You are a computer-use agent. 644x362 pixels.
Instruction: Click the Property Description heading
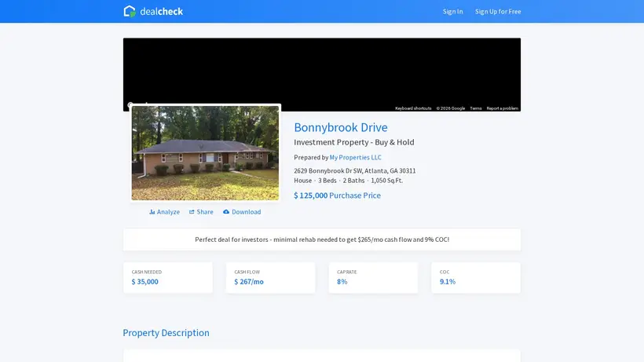pos(166,333)
